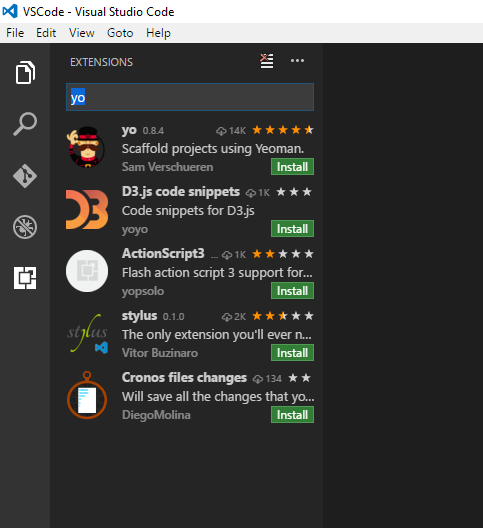This screenshot has width=483, height=528.
Task: Click the D3 logo icon
Action: pos(87,209)
